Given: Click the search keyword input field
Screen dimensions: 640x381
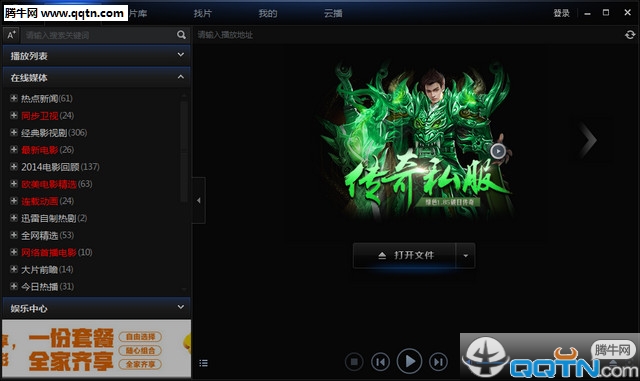Looking at the screenshot, I should pos(98,35).
